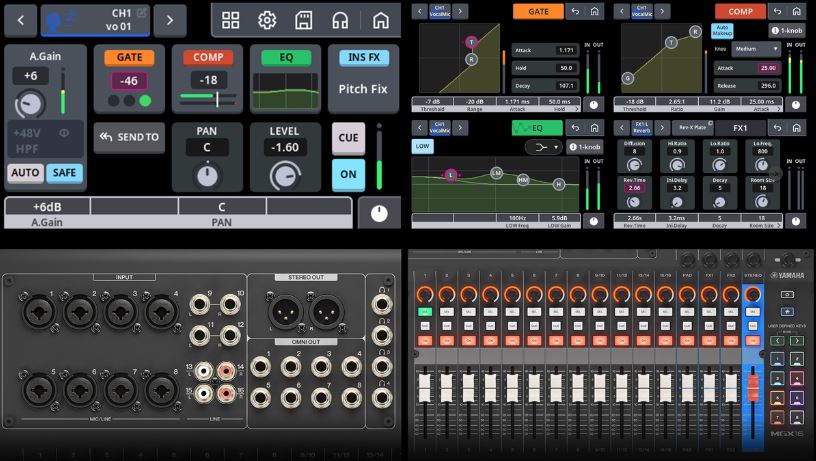The height and width of the screenshot is (461, 816).
Task: Open the overview grid icon in top toolbar
Action: point(230,20)
